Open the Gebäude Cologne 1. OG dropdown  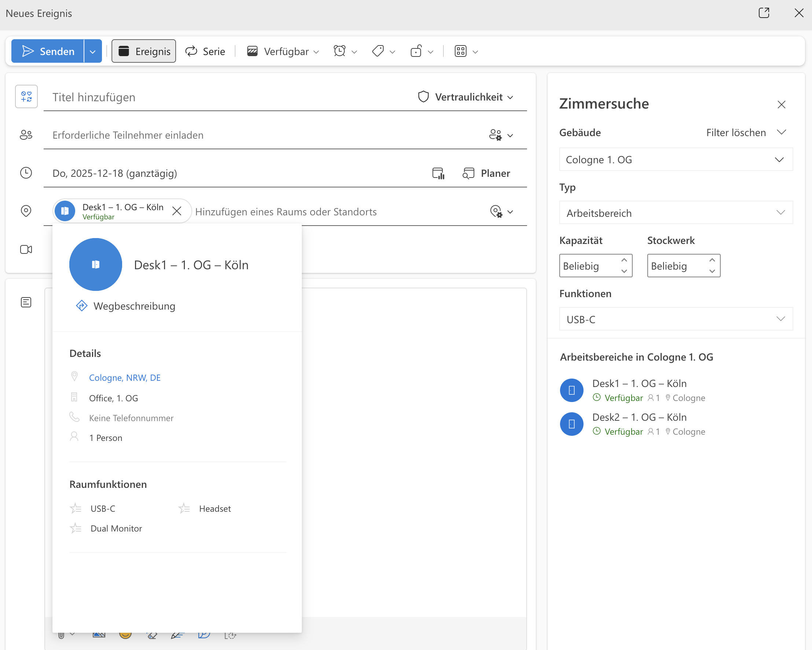pyautogui.click(x=676, y=160)
